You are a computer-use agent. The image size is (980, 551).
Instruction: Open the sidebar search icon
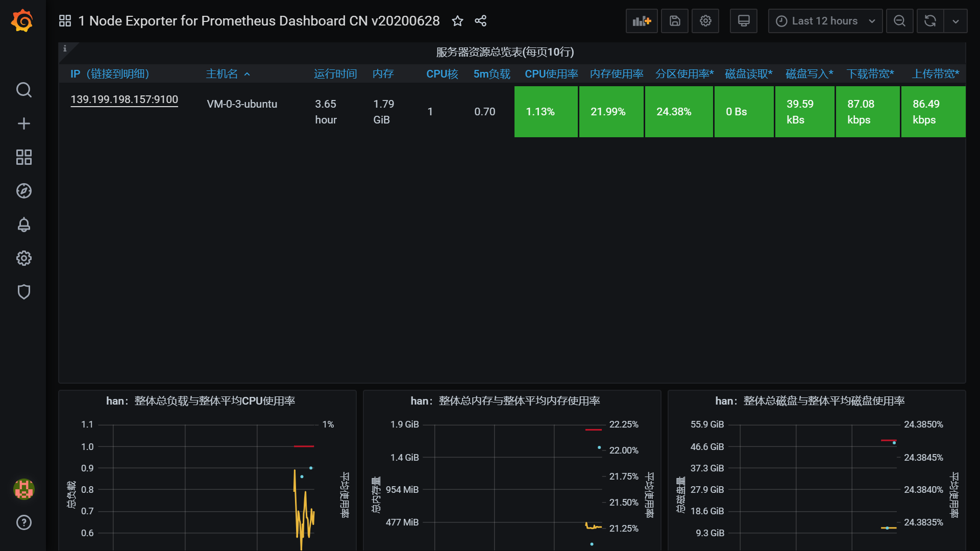pyautogui.click(x=23, y=90)
